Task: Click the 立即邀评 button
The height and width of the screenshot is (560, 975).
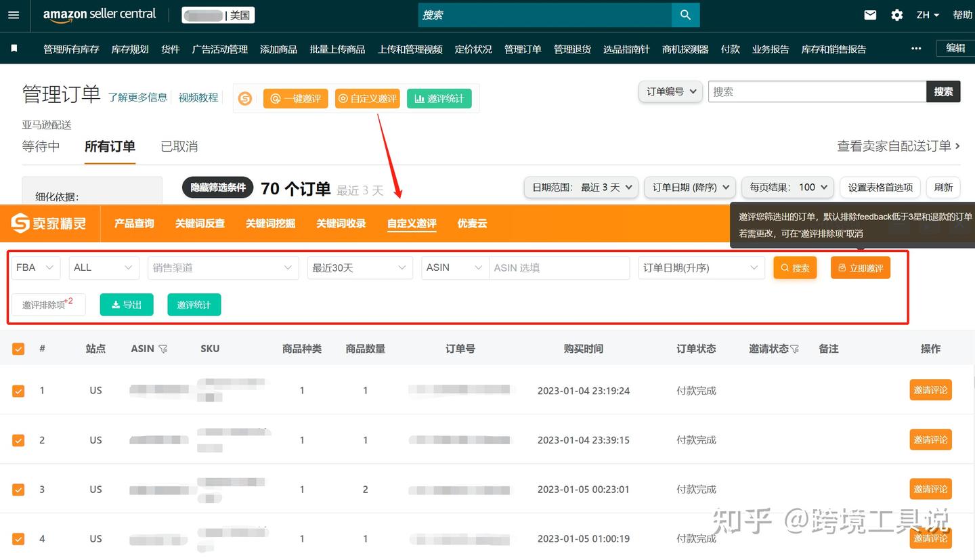Action: click(x=861, y=267)
